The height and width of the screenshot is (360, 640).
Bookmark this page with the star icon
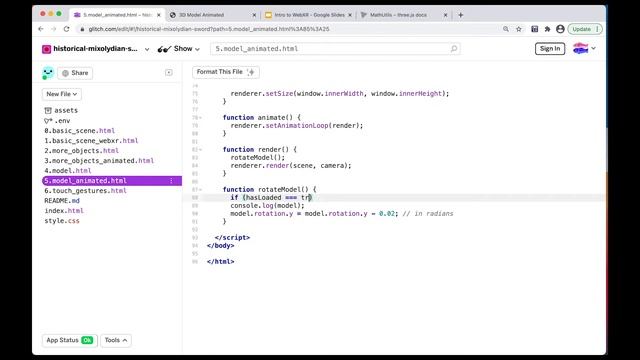click(519, 29)
